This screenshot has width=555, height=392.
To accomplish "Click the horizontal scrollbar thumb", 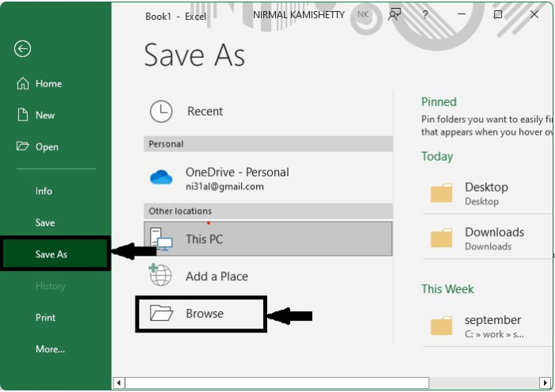I will pos(277,382).
